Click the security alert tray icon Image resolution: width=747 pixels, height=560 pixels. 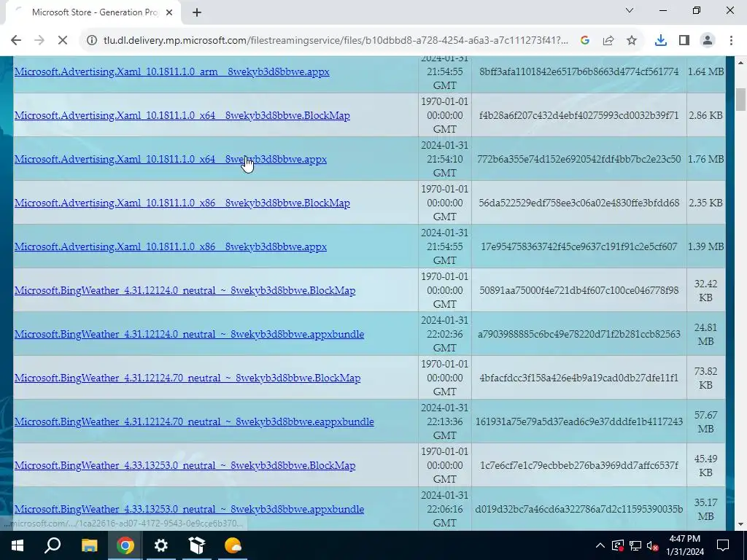(x=618, y=545)
